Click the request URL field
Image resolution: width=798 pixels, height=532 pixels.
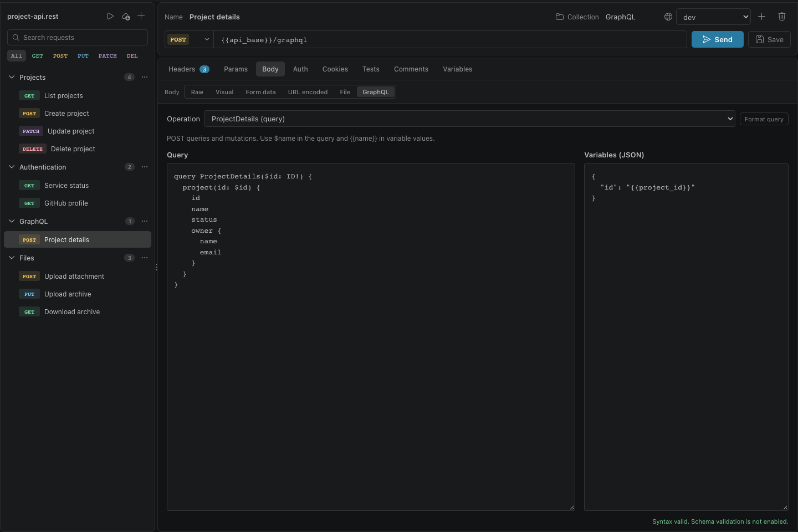point(451,40)
